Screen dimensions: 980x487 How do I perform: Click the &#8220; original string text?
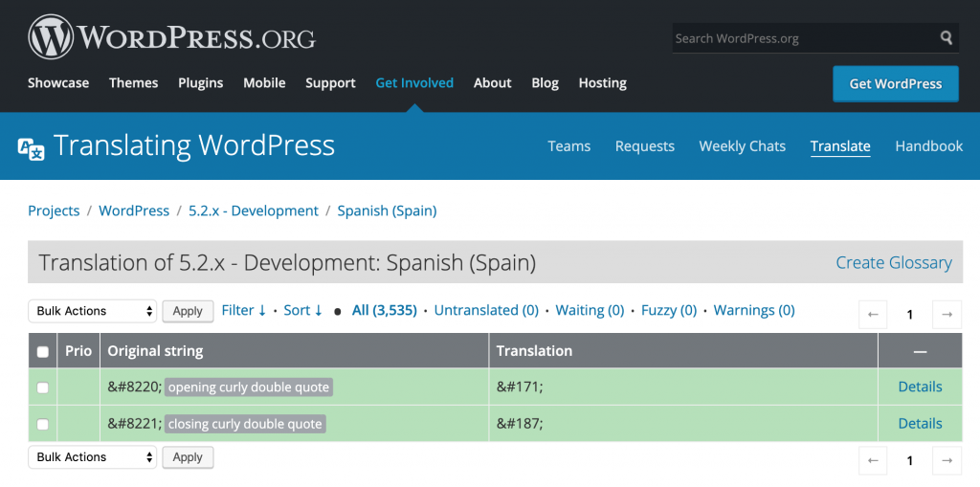[x=135, y=387]
